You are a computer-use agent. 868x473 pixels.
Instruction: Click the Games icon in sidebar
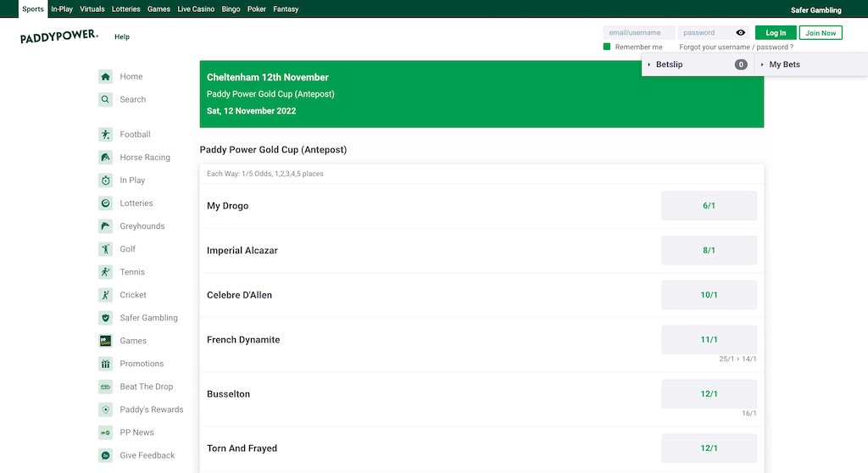click(x=105, y=341)
